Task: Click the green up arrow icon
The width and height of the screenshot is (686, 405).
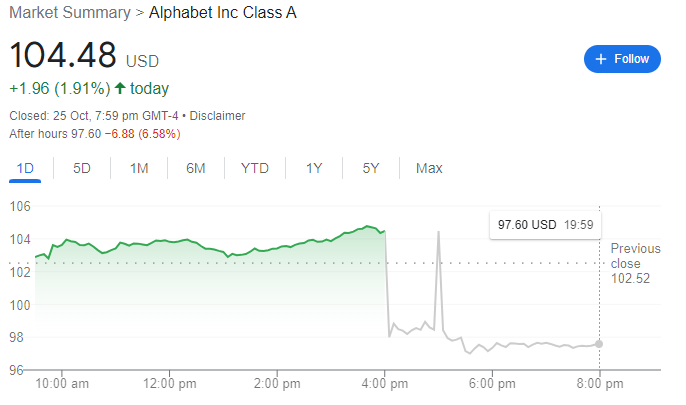Action: click(120, 88)
